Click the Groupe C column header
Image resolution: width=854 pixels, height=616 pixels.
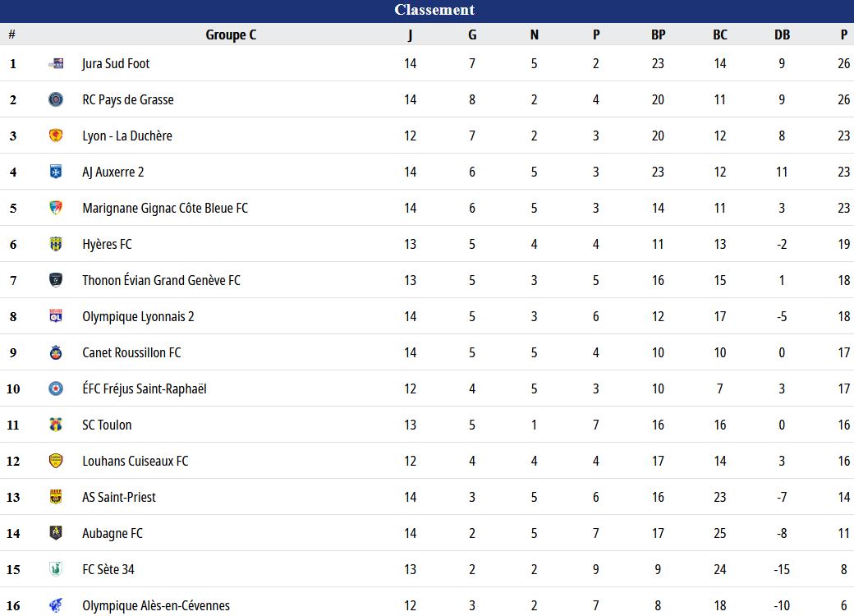231,34
